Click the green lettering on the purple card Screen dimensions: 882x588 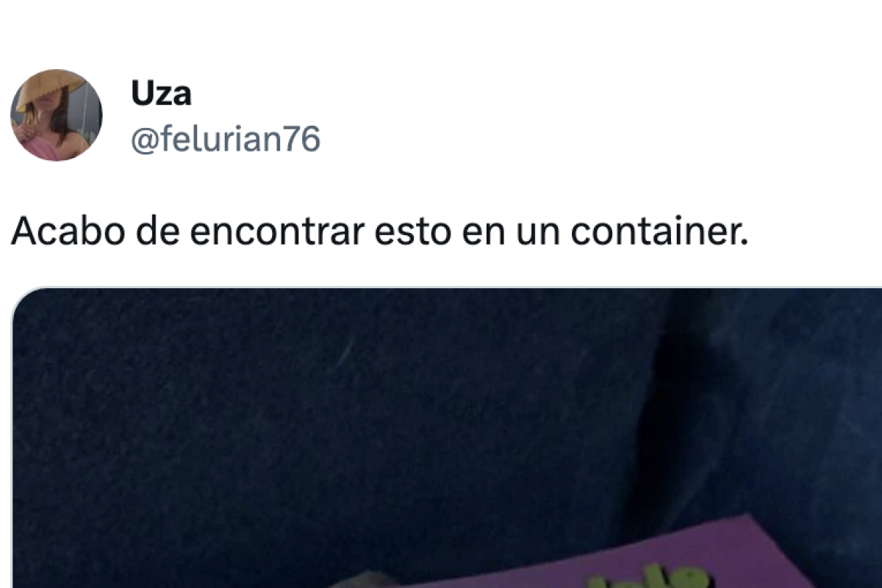click(650, 575)
